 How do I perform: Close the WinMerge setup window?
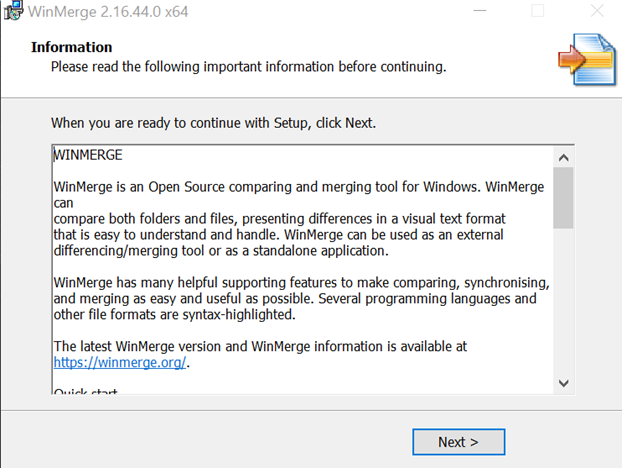click(597, 11)
